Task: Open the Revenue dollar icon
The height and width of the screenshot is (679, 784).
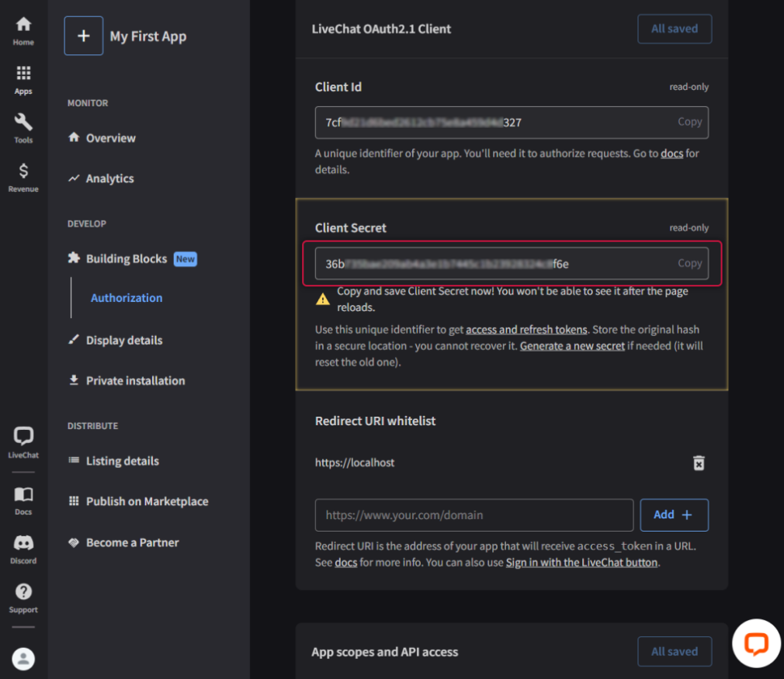Action: [23, 177]
